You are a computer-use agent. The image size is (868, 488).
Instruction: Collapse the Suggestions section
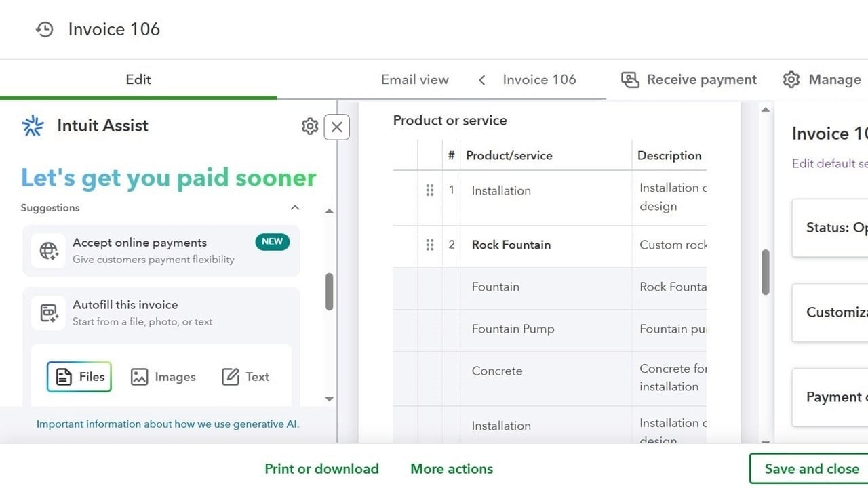[295, 207]
